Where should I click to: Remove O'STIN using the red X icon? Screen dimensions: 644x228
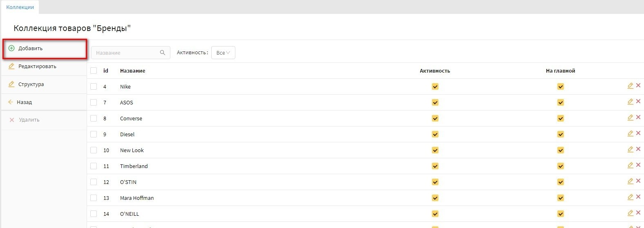click(x=638, y=181)
